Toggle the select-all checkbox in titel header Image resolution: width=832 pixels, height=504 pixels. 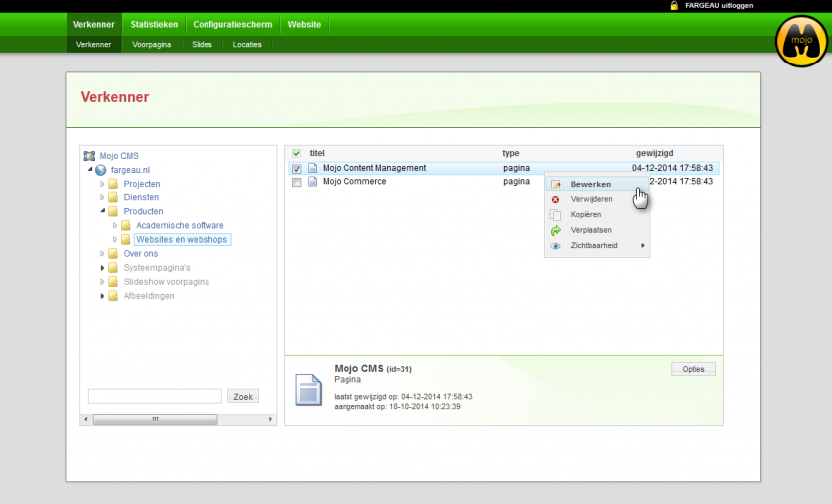point(296,153)
